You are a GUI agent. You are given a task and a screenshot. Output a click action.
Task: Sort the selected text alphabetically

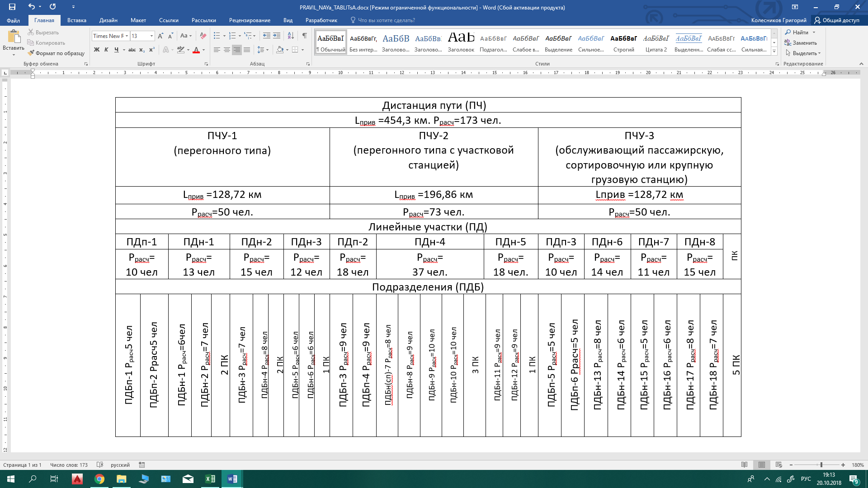291,36
